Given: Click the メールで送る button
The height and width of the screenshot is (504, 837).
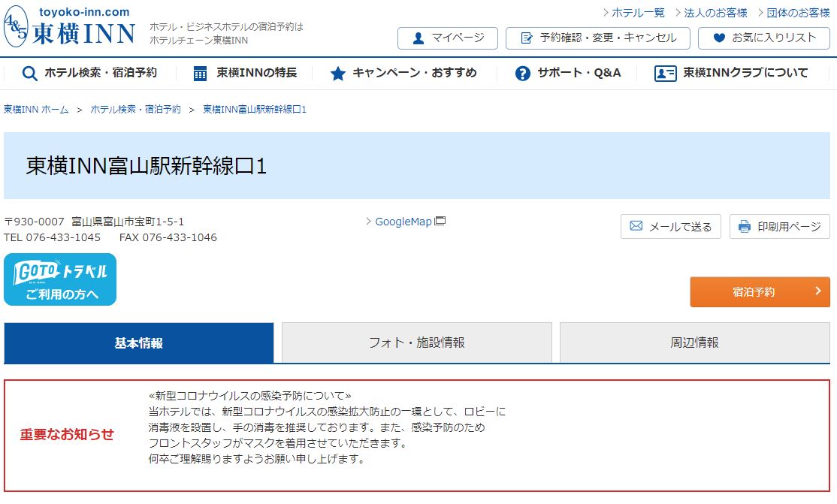Looking at the screenshot, I should [x=670, y=226].
